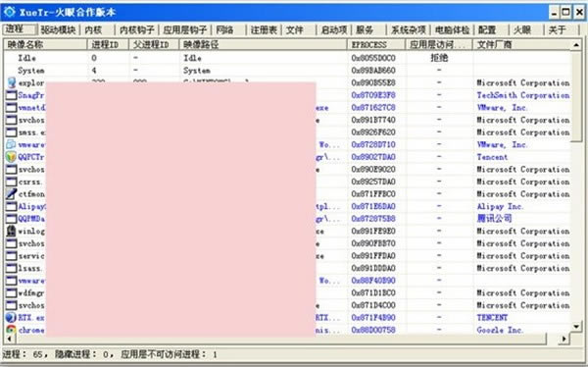
Task: Click the horizontal scrollbar right arrow
Action: (563, 339)
